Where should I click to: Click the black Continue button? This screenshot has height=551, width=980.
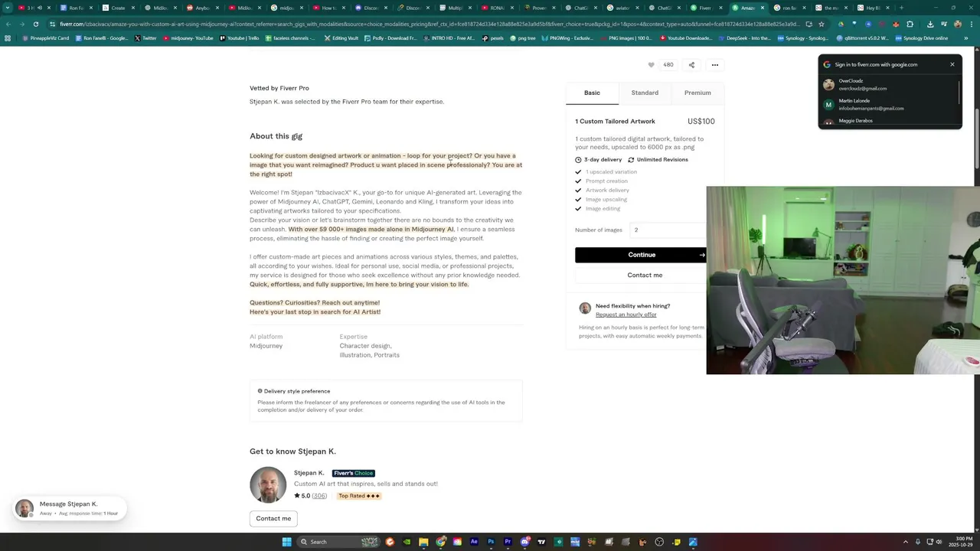[x=641, y=255]
